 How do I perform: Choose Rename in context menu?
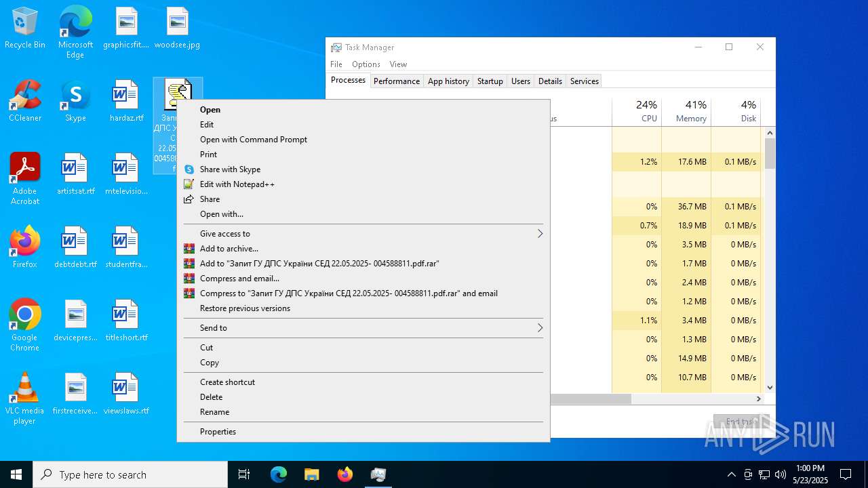point(363,412)
